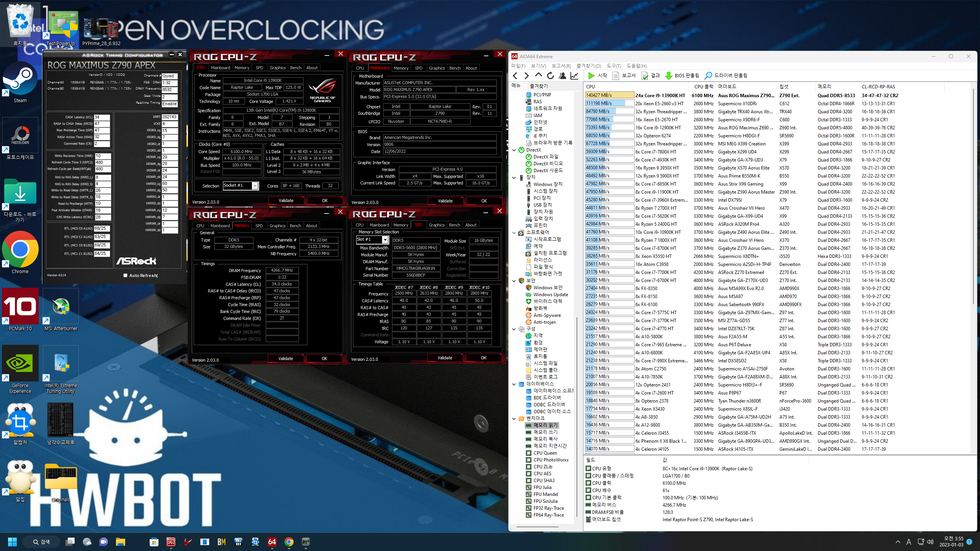The height and width of the screenshot is (551, 980).
Task: Collapse the DirectX tree node
Action: coord(514,150)
